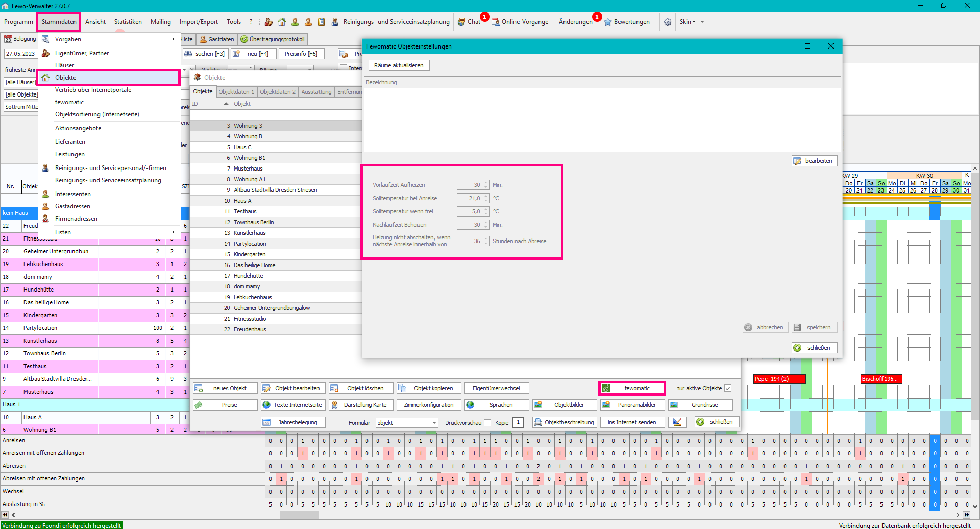
Task: Click the red Pepe 194 (2) booking bar
Action: pyautogui.click(x=779, y=379)
